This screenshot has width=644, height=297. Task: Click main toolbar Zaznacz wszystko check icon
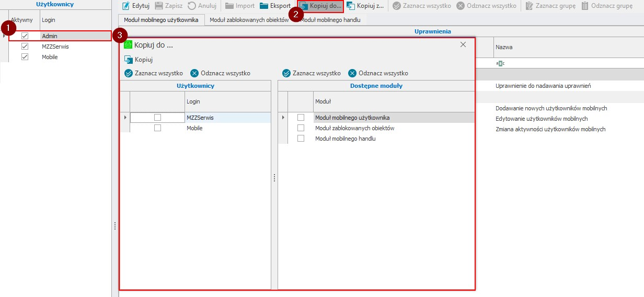[x=397, y=6]
